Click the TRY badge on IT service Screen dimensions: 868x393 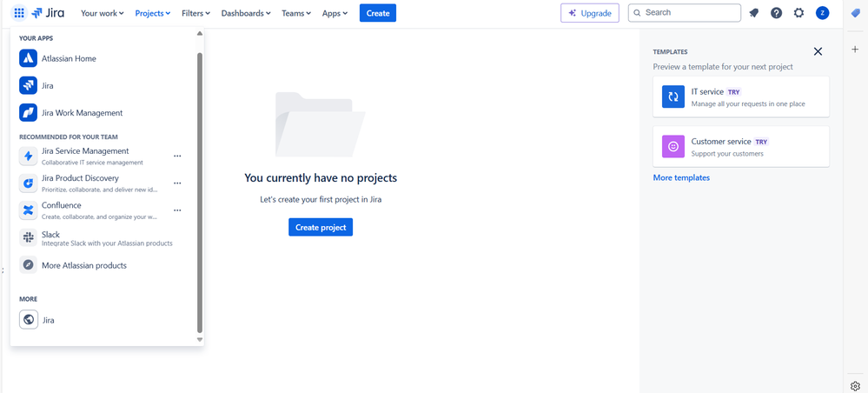coord(733,92)
